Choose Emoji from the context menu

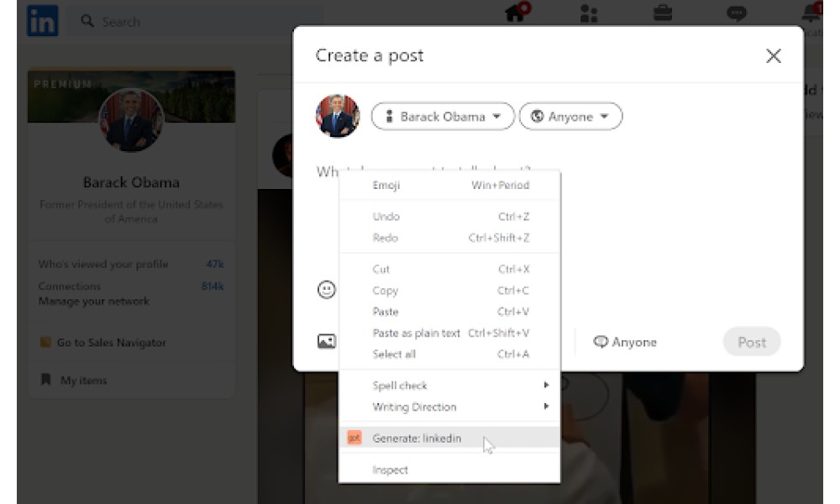[449, 185]
